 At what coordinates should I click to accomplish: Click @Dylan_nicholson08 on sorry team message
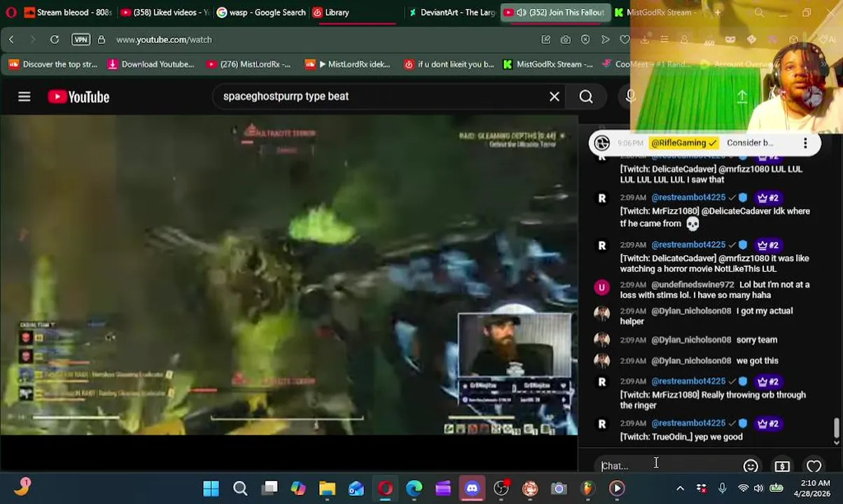(x=691, y=340)
